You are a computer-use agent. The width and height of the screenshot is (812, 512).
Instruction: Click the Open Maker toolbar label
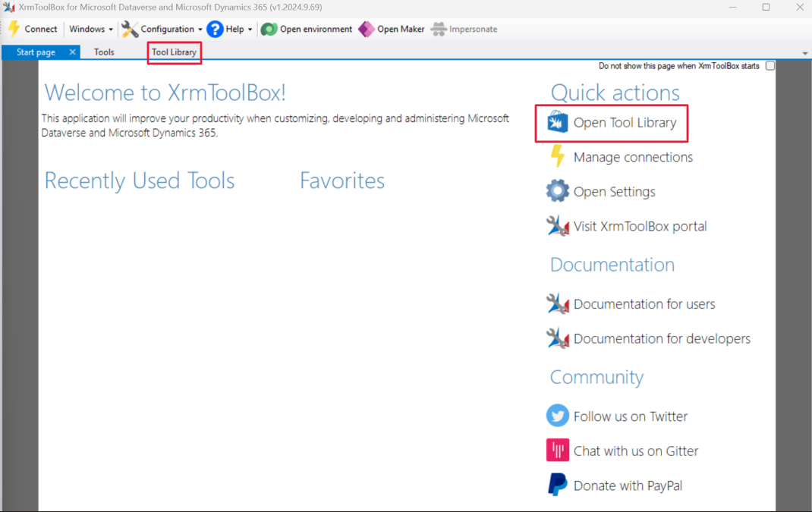click(x=400, y=29)
